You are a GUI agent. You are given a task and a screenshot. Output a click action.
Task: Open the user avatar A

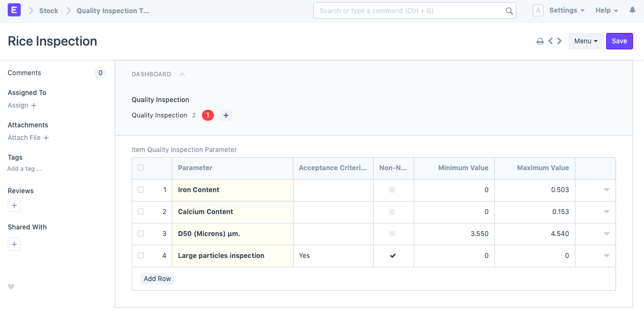(538, 10)
